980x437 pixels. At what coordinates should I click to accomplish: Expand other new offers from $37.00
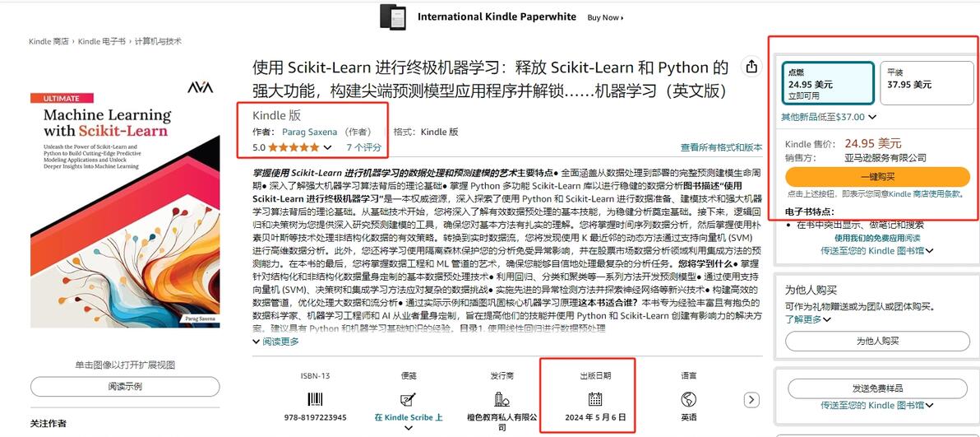[x=828, y=116]
